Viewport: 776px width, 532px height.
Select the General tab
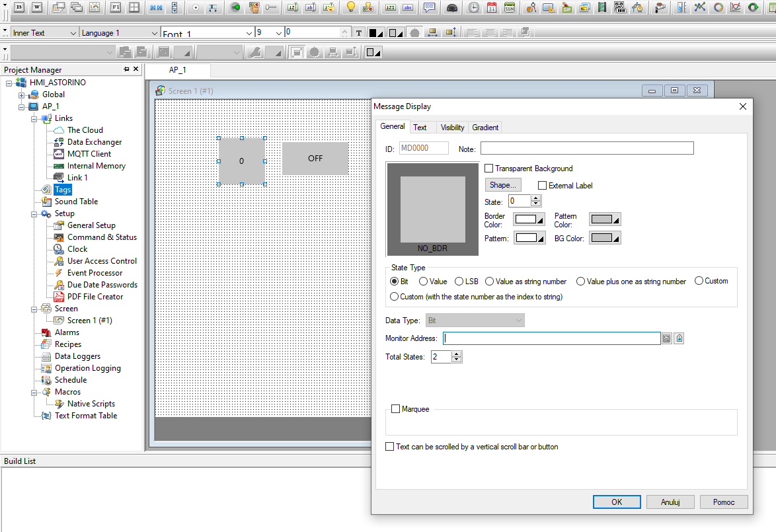click(x=393, y=127)
